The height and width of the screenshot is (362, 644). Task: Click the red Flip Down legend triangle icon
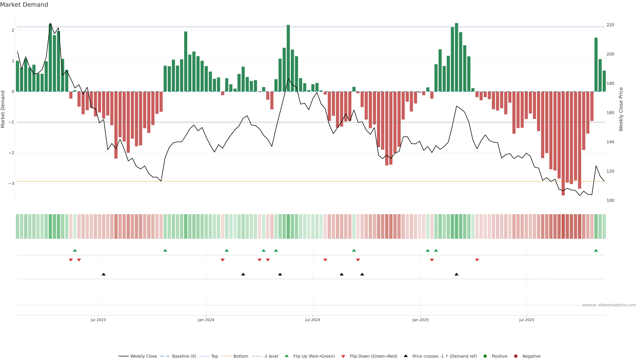click(x=343, y=356)
